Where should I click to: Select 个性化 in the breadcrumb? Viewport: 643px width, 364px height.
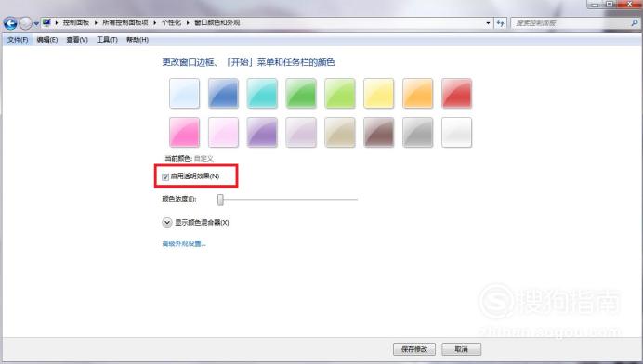click(x=171, y=22)
